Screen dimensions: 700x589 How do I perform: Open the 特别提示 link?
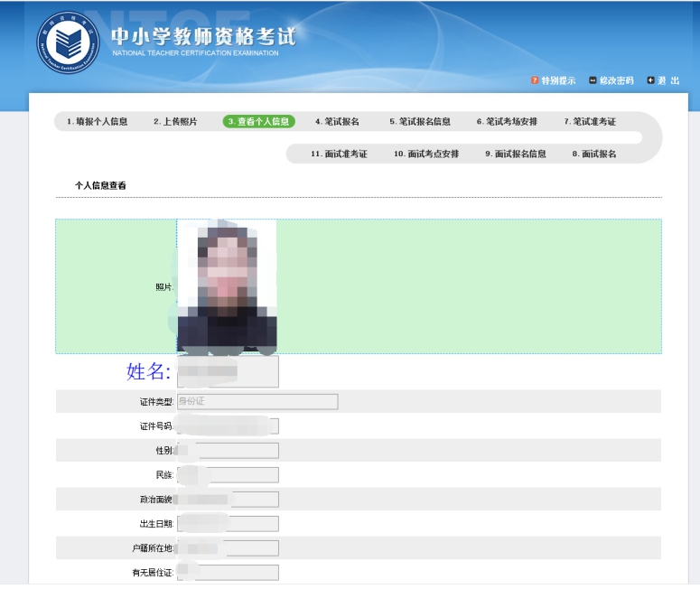tap(558, 80)
